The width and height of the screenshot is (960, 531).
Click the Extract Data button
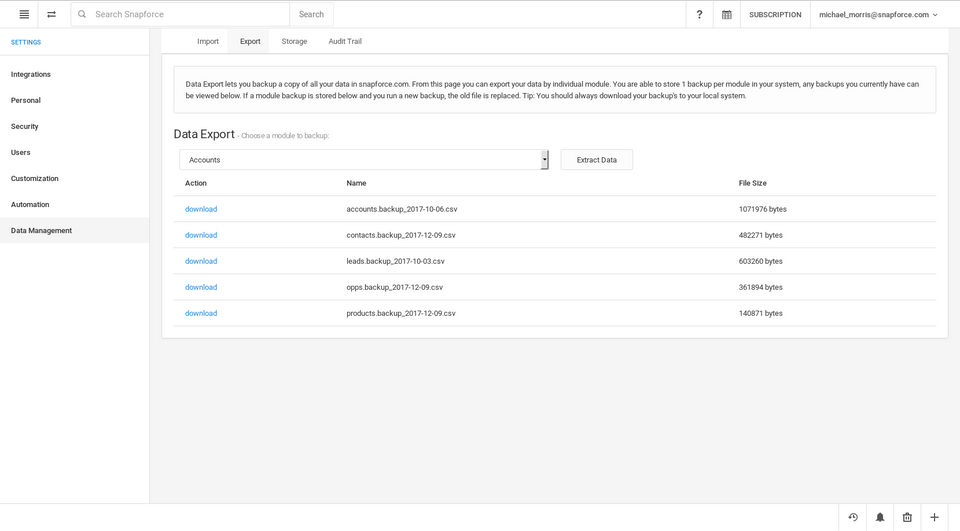[596, 160]
